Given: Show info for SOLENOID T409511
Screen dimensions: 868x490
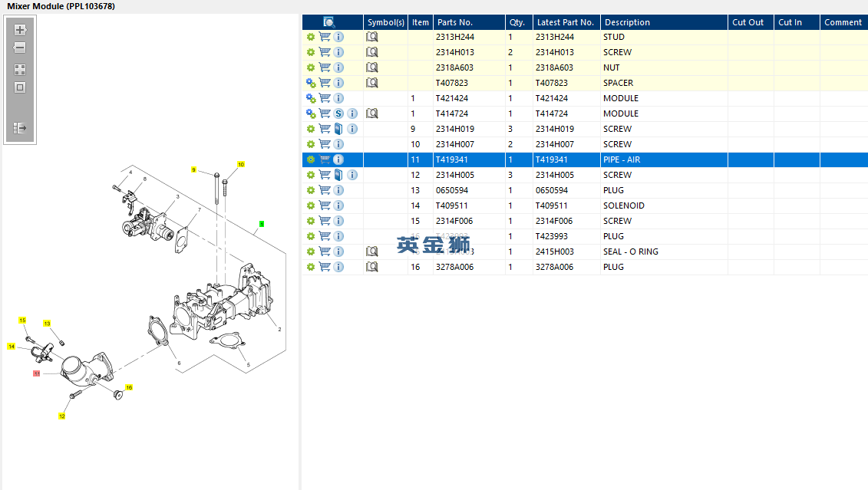Looking at the screenshot, I should click(x=338, y=206).
